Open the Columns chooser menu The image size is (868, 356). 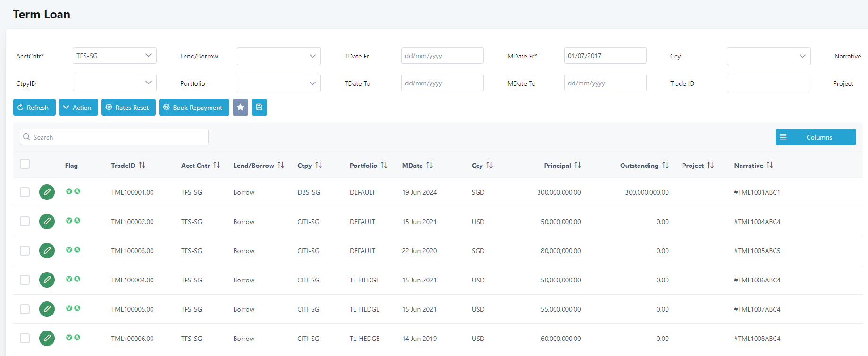[816, 137]
